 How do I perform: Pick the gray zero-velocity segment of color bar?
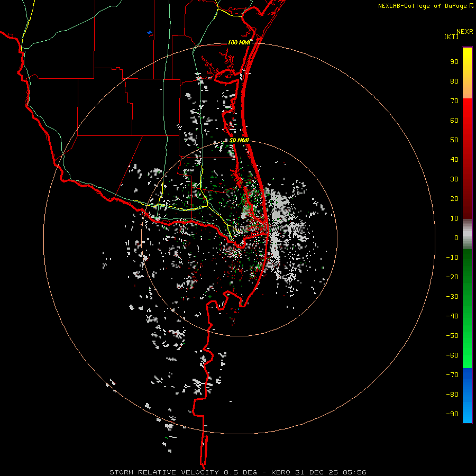pyautogui.click(x=467, y=234)
